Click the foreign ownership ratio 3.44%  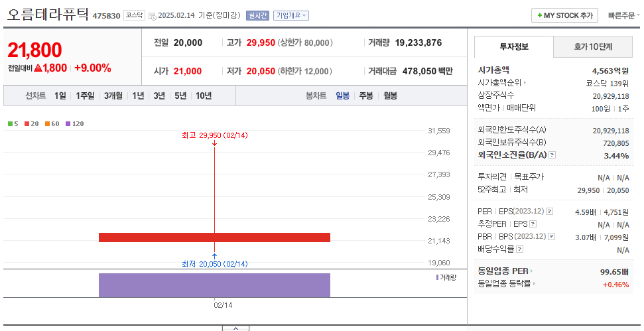point(617,156)
